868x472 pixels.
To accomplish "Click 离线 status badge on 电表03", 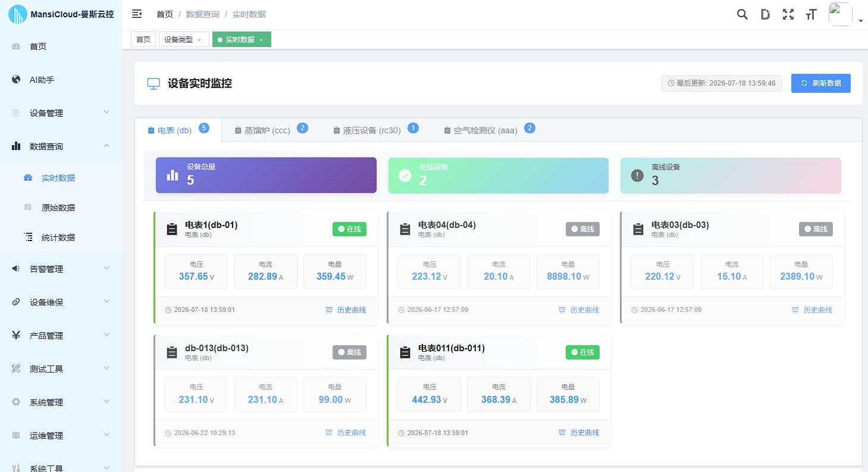I will (816, 229).
